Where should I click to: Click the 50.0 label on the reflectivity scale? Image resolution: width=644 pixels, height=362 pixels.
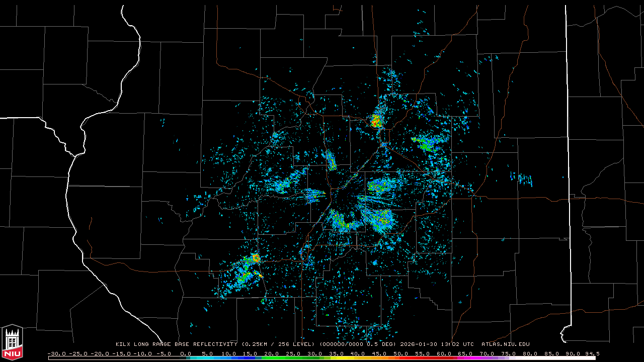(x=401, y=353)
